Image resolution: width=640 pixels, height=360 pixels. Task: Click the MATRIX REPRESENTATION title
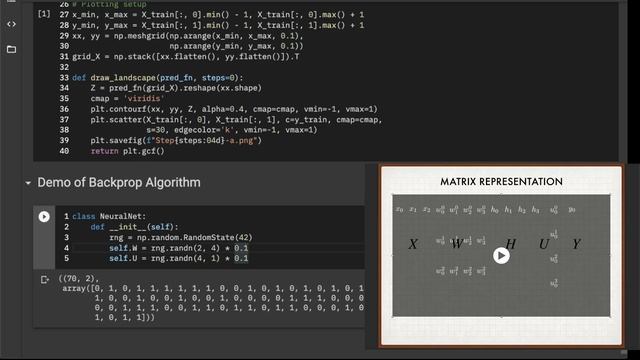[x=501, y=182]
